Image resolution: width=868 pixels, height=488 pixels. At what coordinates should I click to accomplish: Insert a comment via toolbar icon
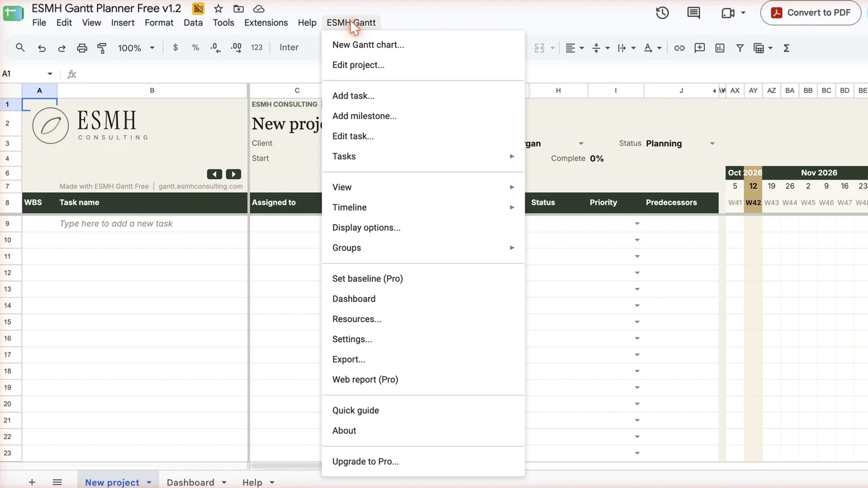(x=699, y=48)
